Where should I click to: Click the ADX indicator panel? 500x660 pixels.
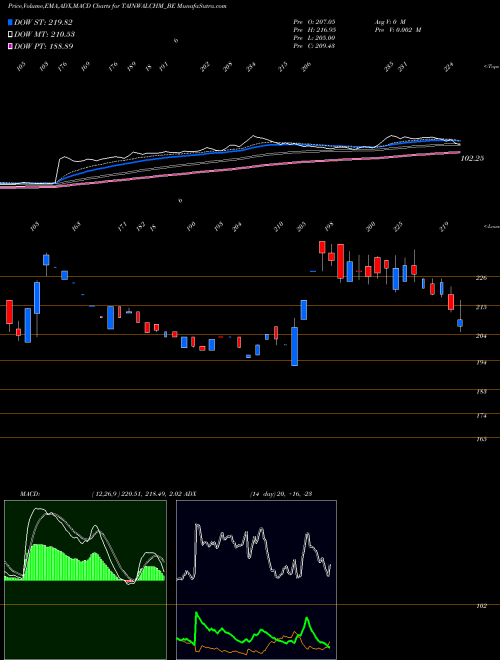pos(256,580)
